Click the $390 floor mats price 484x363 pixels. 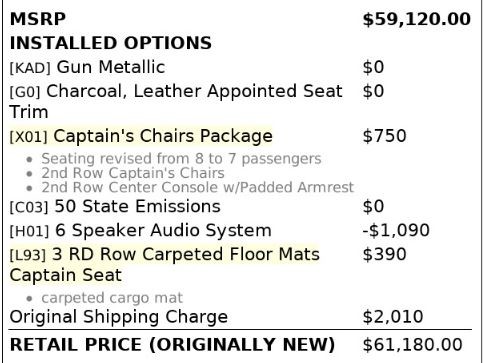pos(384,254)
